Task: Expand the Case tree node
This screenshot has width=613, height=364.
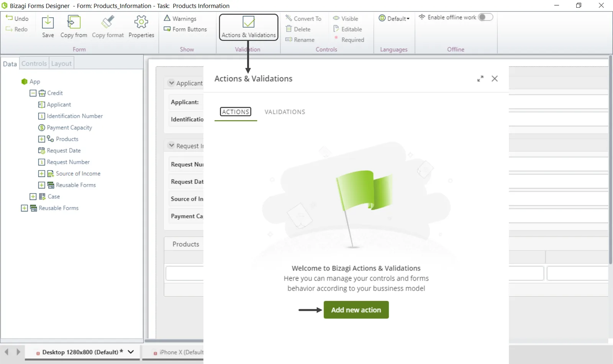Action: (x=33, y=197)
